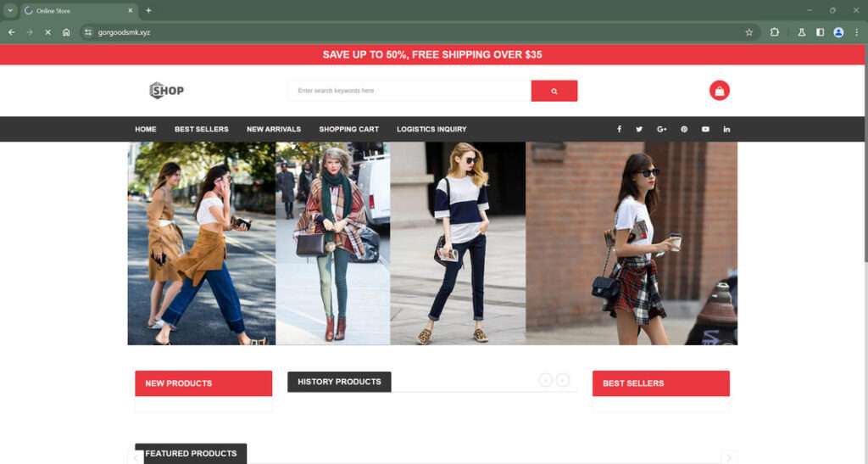Screen dimensions: 868x464
Task: Stop page loading with X button
Action: [x=48, y=32]
